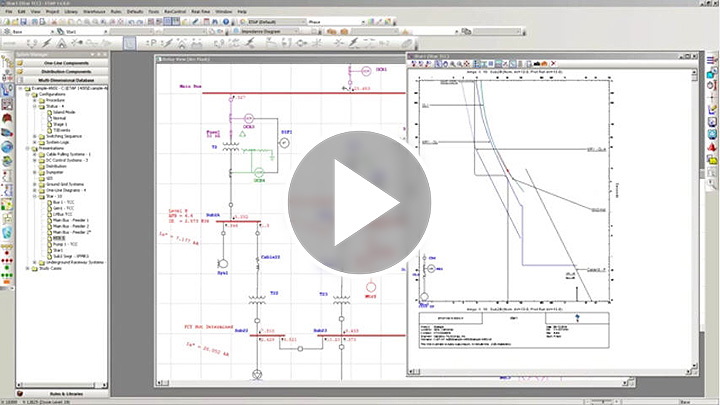
Task: Open the ETAP (Default) theme dropdown
Action: [x=277, y=22]
